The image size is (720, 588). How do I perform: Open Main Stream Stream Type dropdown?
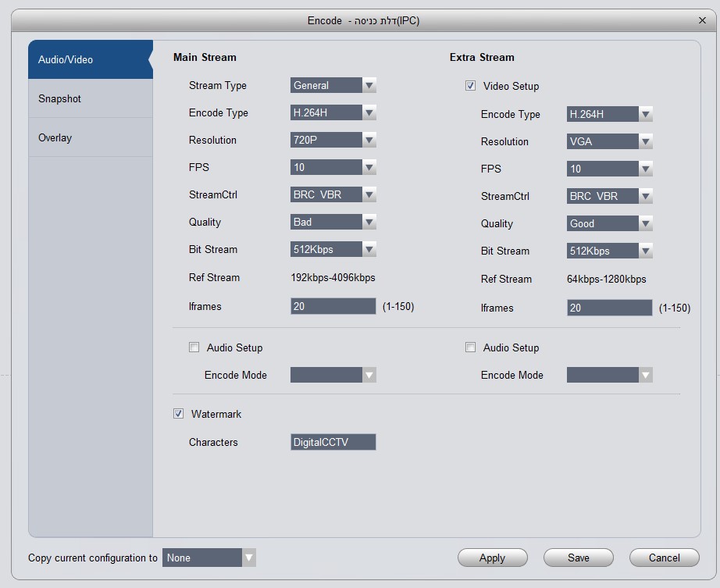(333, 85)
